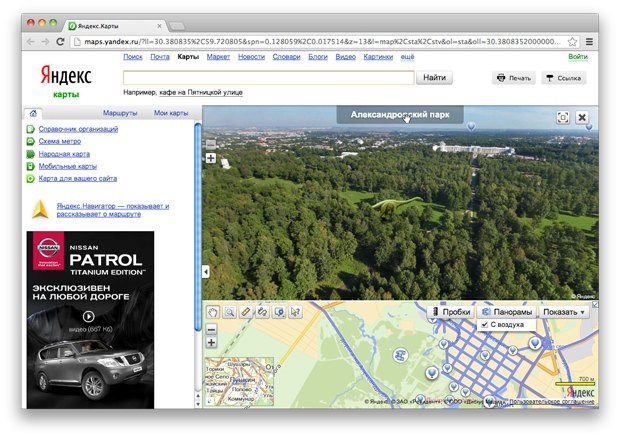Open Справочник организаций link
Screen dimensions: 620x438
tap(78, 129)
